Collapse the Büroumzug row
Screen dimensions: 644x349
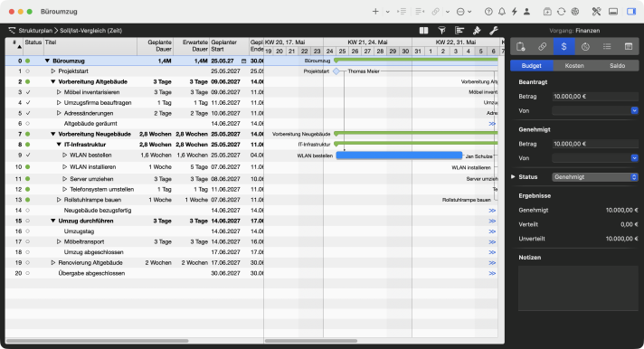pos(47,61)
